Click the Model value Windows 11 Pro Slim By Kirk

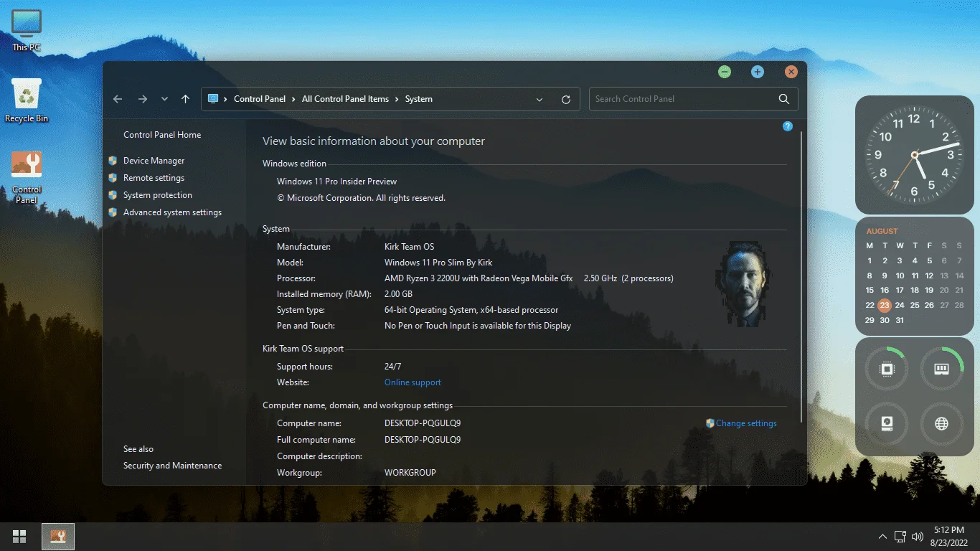(438, 263)
